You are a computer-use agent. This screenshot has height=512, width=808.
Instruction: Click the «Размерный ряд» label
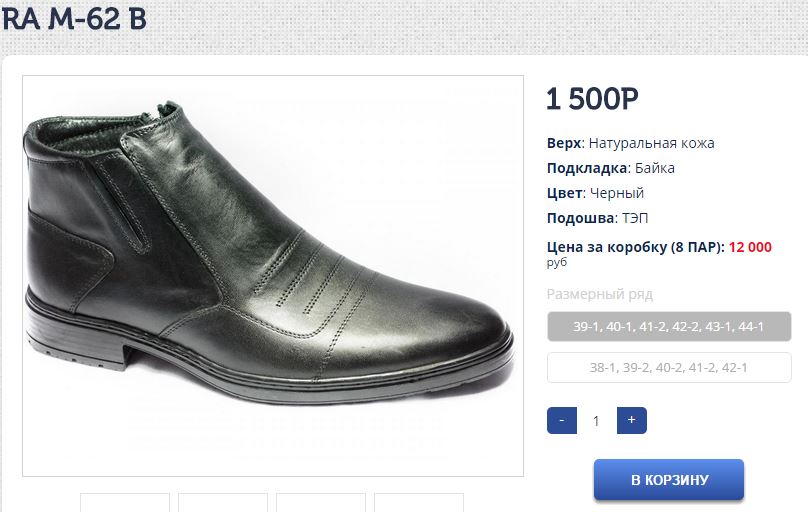click(x=599, y=294)
